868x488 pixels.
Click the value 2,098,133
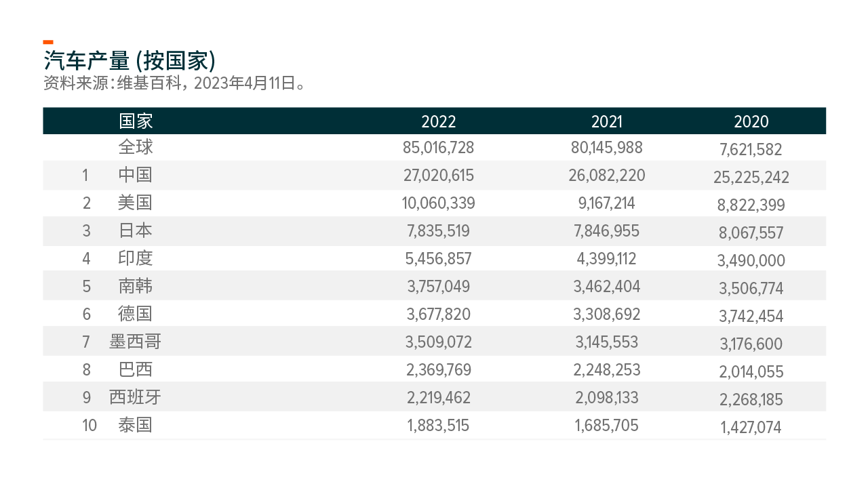[607, 398]
